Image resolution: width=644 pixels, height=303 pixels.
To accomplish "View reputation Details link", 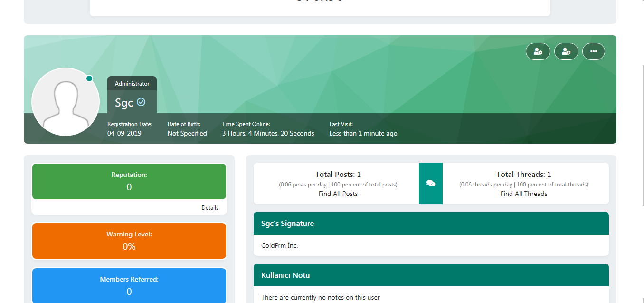I will pyautogui.click(x=210, y=208).
